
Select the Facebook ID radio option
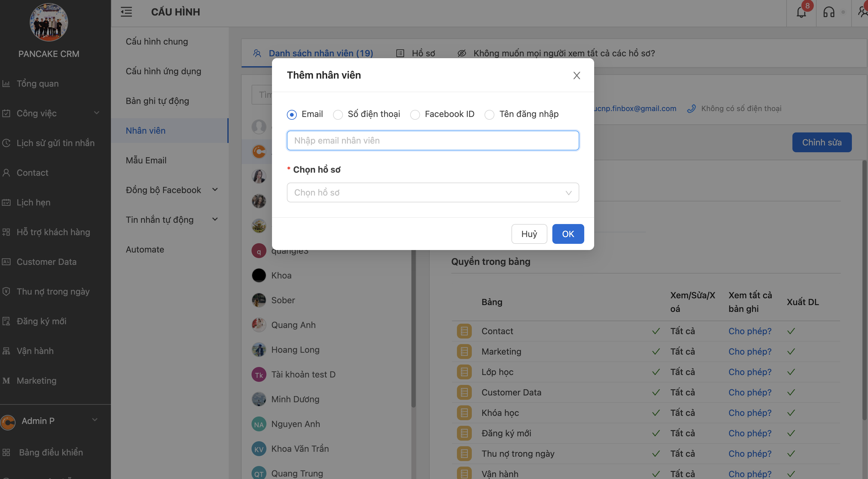[415, 115]
